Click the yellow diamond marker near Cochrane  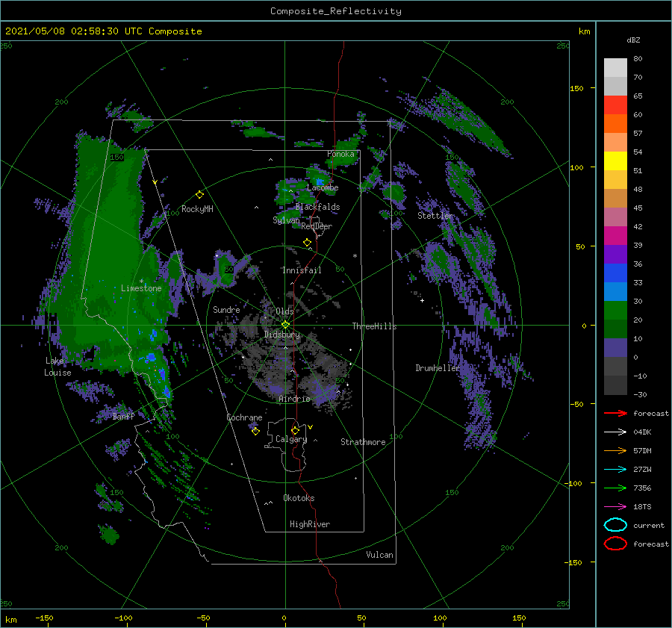tap(255, 431)
